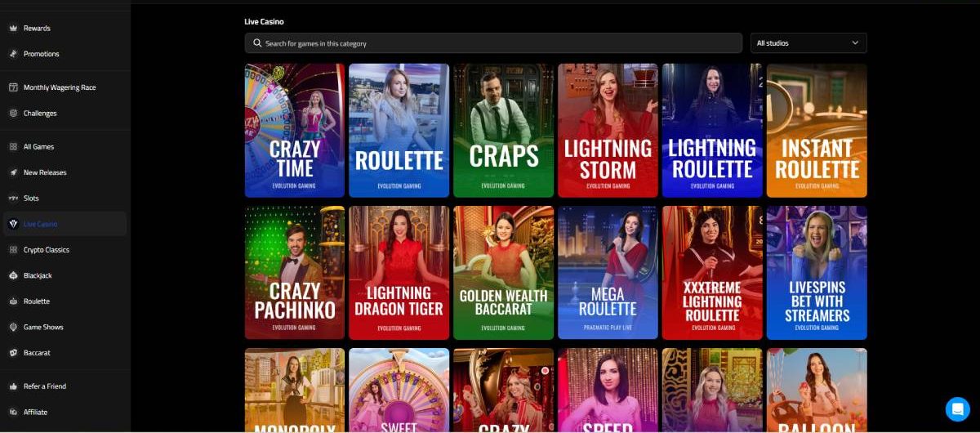Click the Game Shows icon
980x433 pixels.
[x=13, y=327]
